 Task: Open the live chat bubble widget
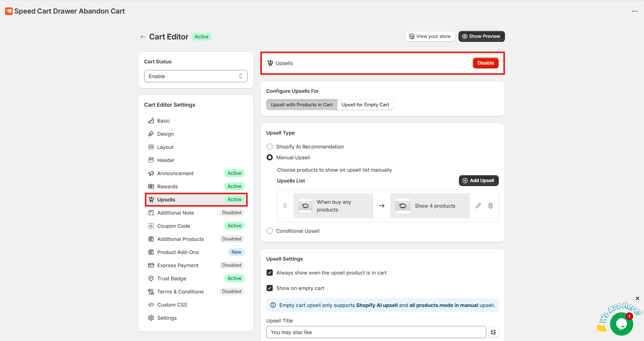pos(621,324)
